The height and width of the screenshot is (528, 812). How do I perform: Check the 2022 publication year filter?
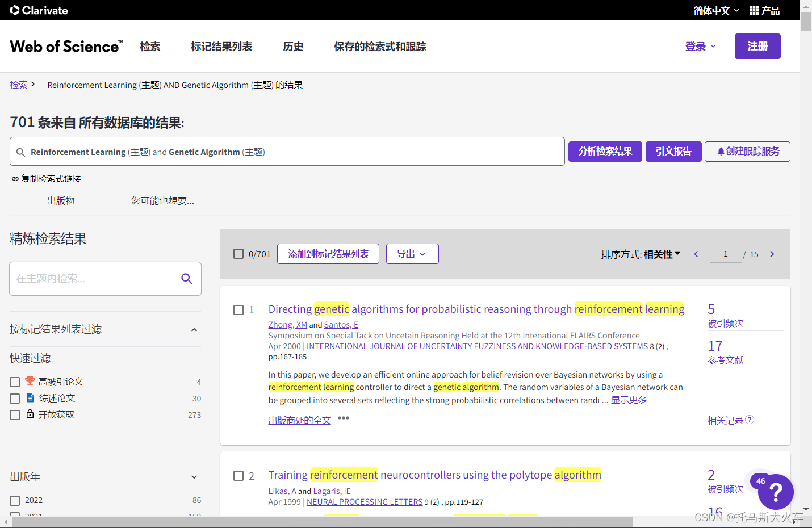coord(15,501)
